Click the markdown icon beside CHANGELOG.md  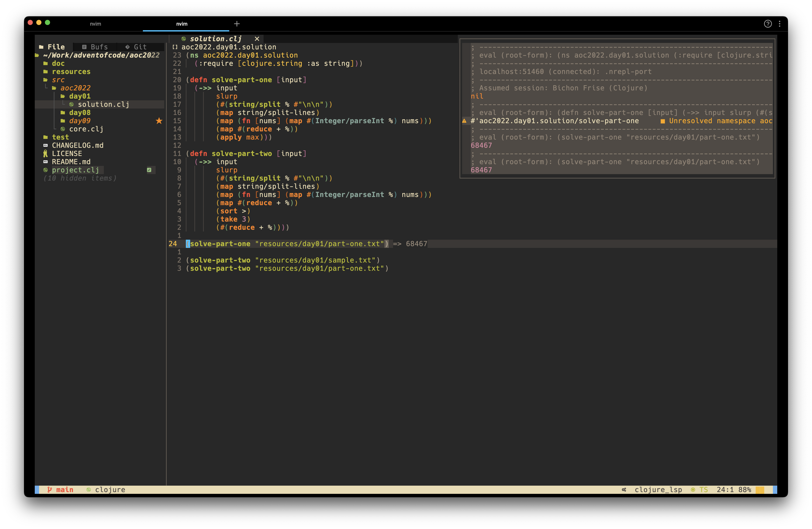coord(45,145)
